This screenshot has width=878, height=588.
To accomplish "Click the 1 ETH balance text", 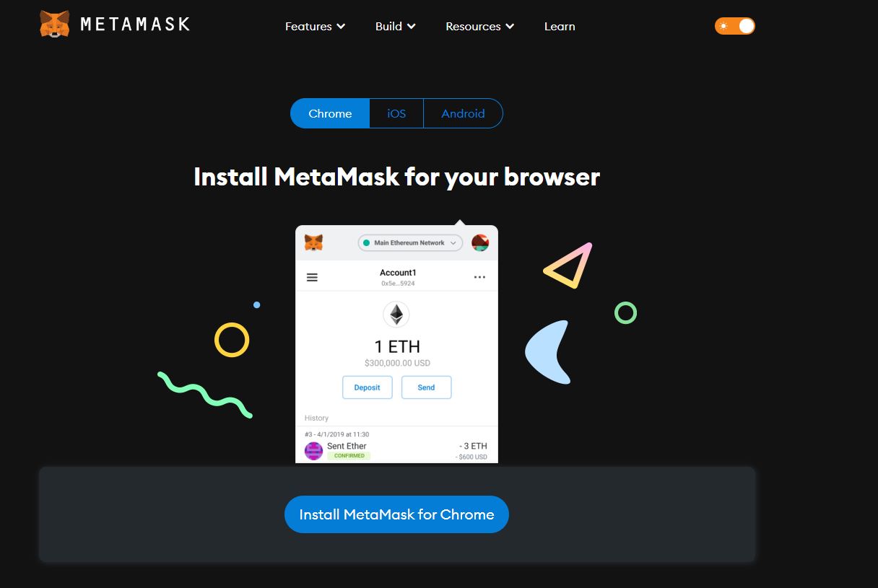I will (396, 346).
